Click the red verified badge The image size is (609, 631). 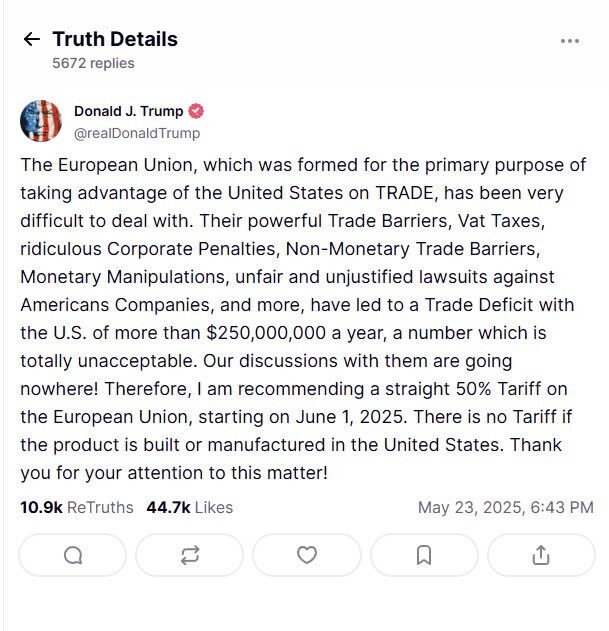coord(197,111)
